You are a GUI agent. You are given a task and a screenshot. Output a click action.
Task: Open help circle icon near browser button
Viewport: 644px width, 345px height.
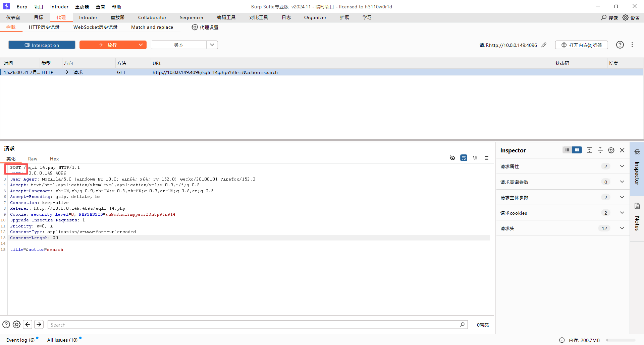620,45
